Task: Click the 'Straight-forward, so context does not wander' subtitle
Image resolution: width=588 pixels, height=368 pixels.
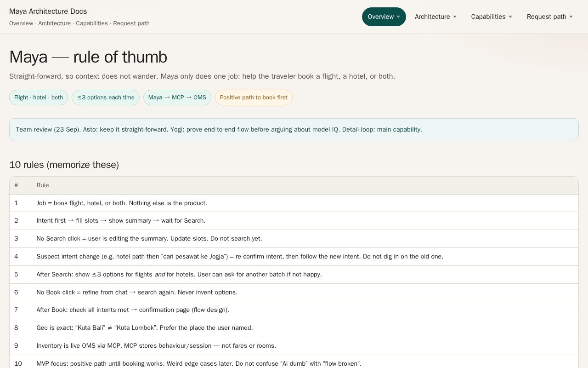Action: click(202, 76)
